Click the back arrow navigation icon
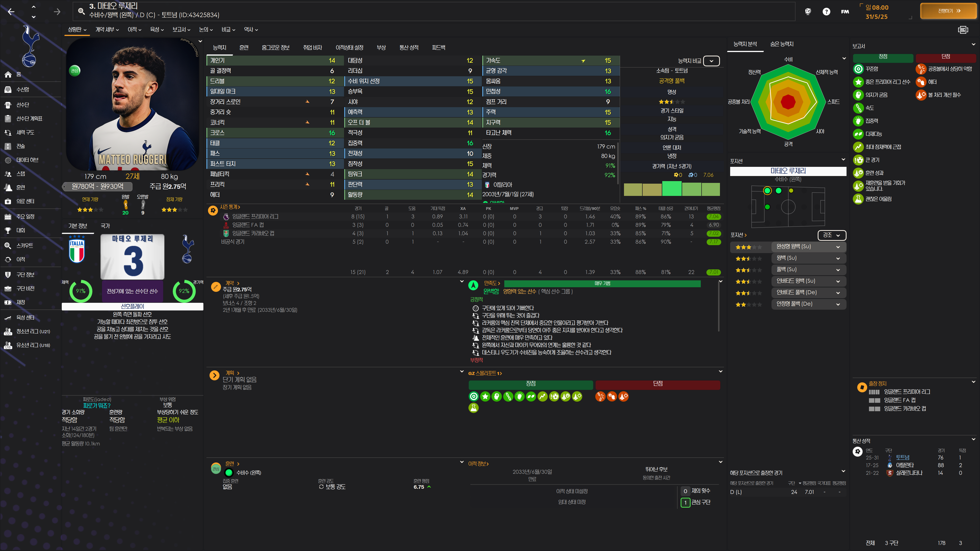 [11, 12]
